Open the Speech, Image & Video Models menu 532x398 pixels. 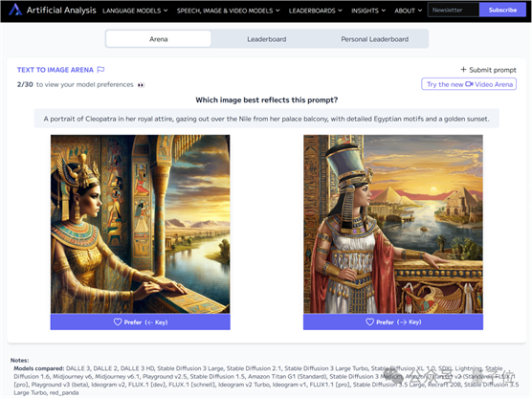[229, 11]
